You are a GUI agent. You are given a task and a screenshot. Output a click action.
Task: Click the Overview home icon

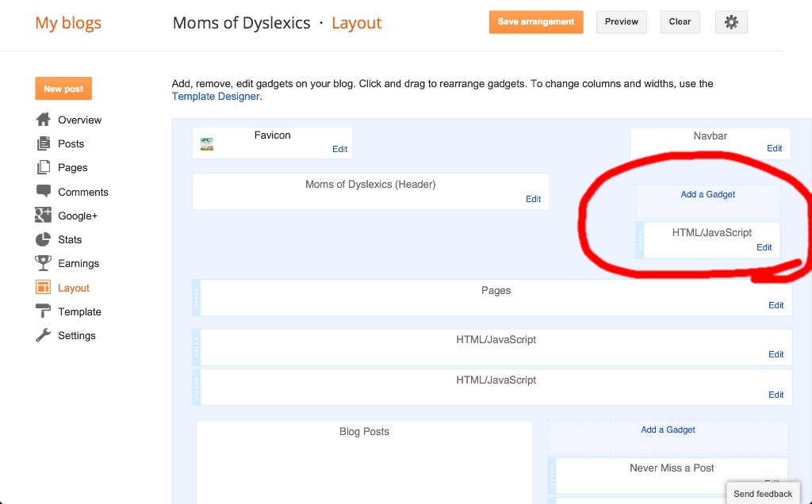[x=43, y=120]
